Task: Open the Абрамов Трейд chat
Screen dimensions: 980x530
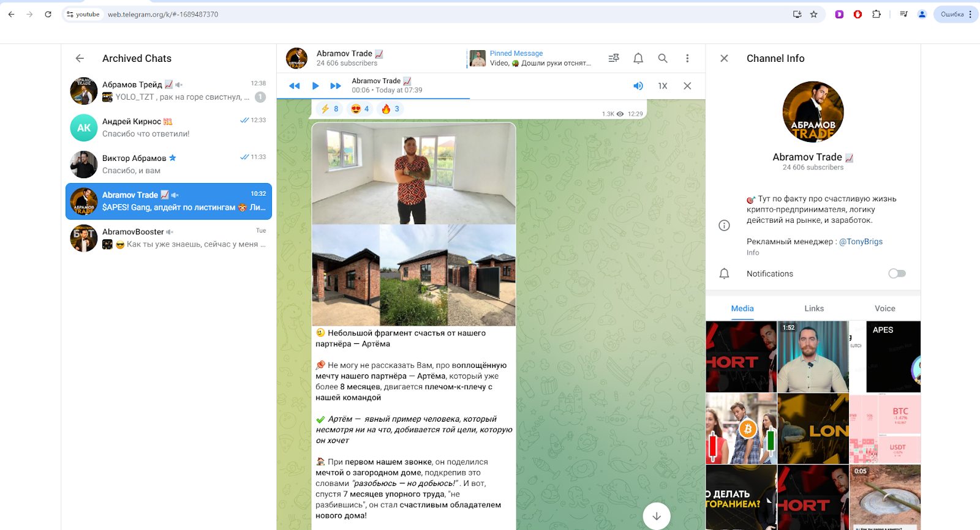Action: [168, 91]
